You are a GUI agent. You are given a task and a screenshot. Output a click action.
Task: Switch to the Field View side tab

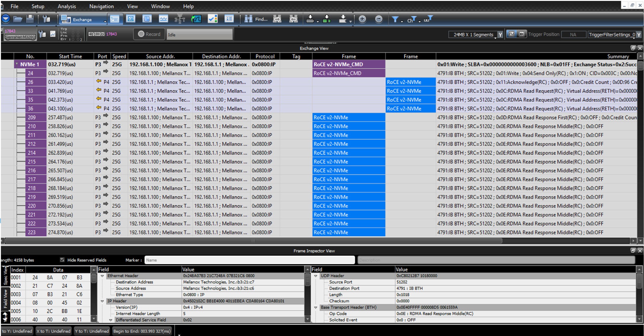tap(5, 299)
